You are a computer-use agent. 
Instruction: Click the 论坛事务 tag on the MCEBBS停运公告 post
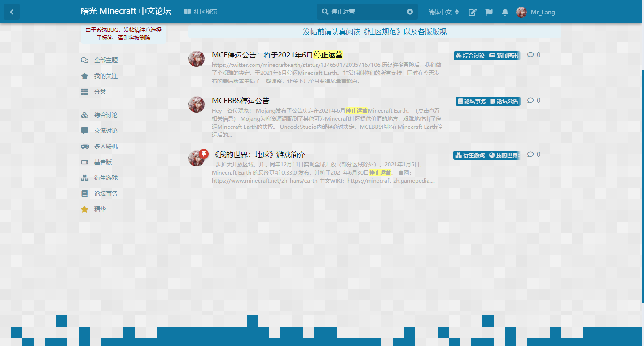coord(472,101)
